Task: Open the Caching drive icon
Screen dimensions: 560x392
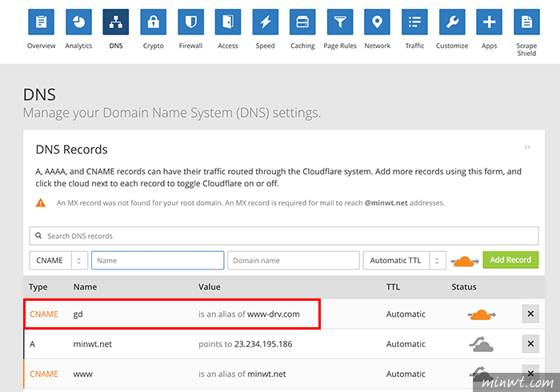Action: tap(302, 22)
